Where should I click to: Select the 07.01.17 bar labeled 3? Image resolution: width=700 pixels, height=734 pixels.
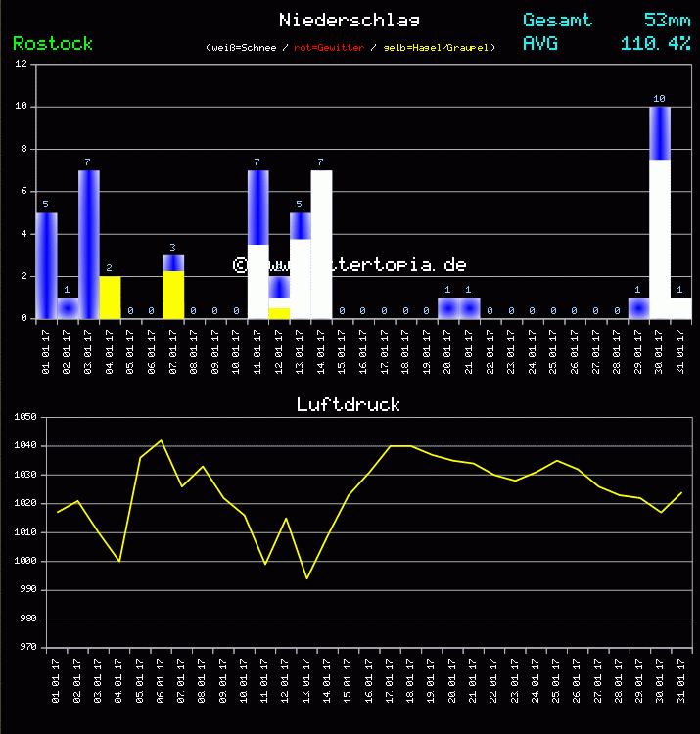point(173,288)
